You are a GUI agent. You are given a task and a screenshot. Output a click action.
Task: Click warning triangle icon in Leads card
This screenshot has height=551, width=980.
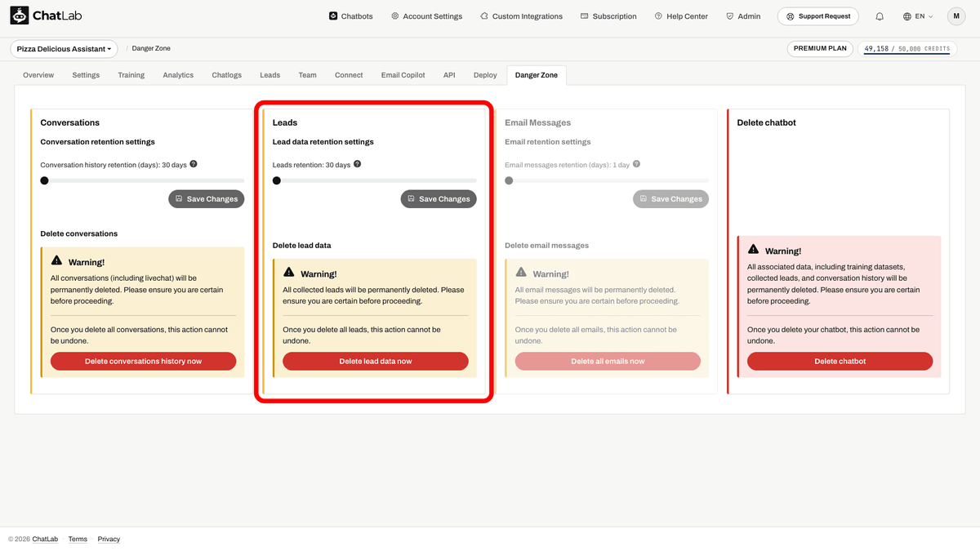click(288, 272)
